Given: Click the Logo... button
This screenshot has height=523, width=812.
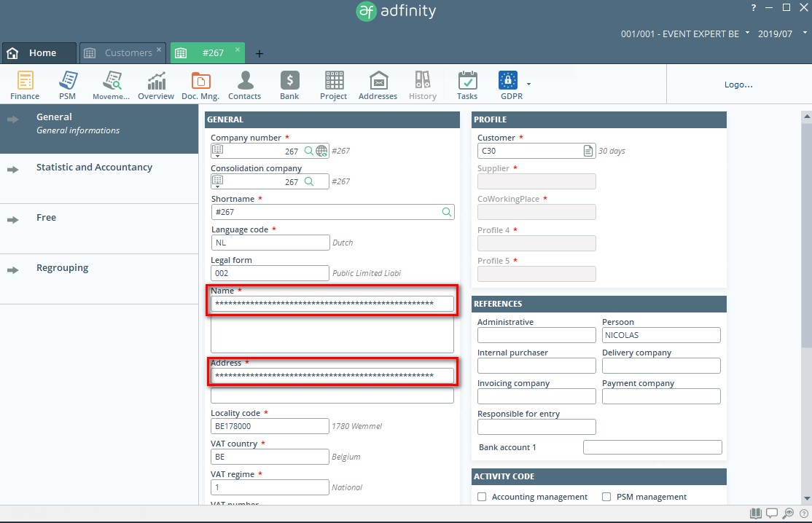Looking at the screenshot, I should click(x=738, y=84).
